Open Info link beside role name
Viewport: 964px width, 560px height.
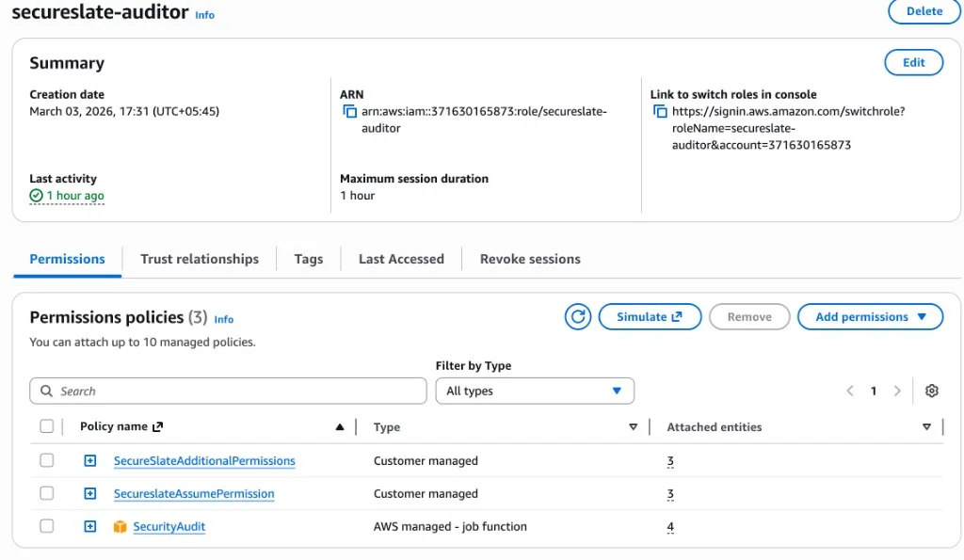204,15
